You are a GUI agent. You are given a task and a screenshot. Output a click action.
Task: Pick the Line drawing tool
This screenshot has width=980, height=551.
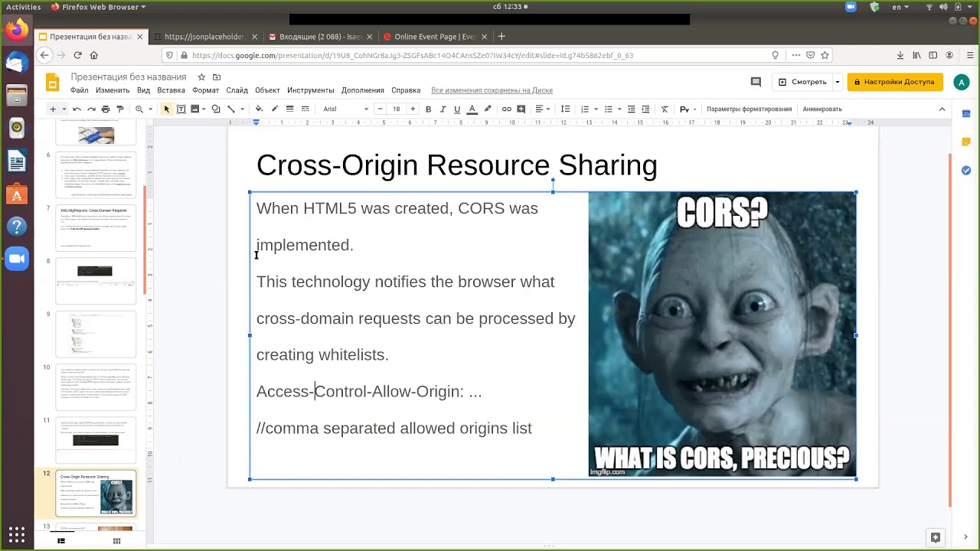point(230,109)
